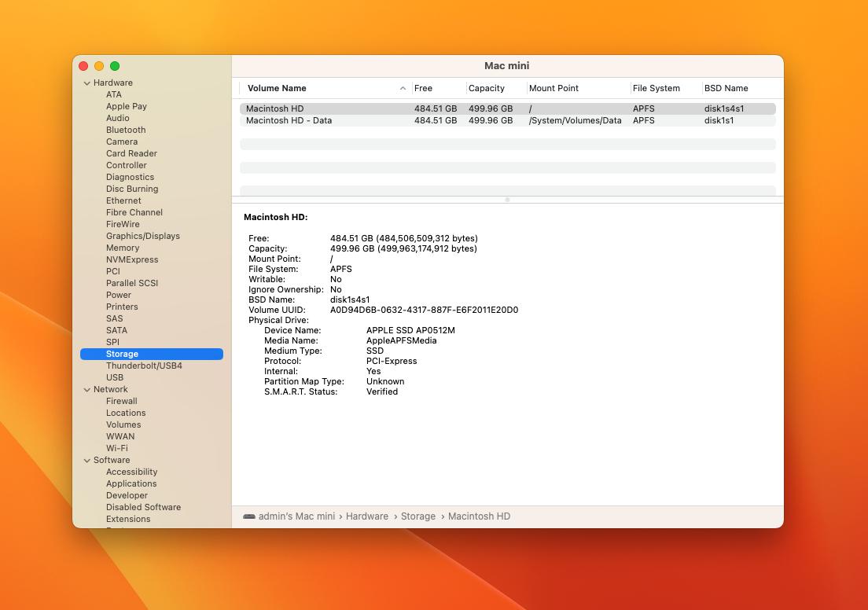Screen dimensions: 868x610
Task: Open Firewall under Network
Action: click(x=122, y=402)
